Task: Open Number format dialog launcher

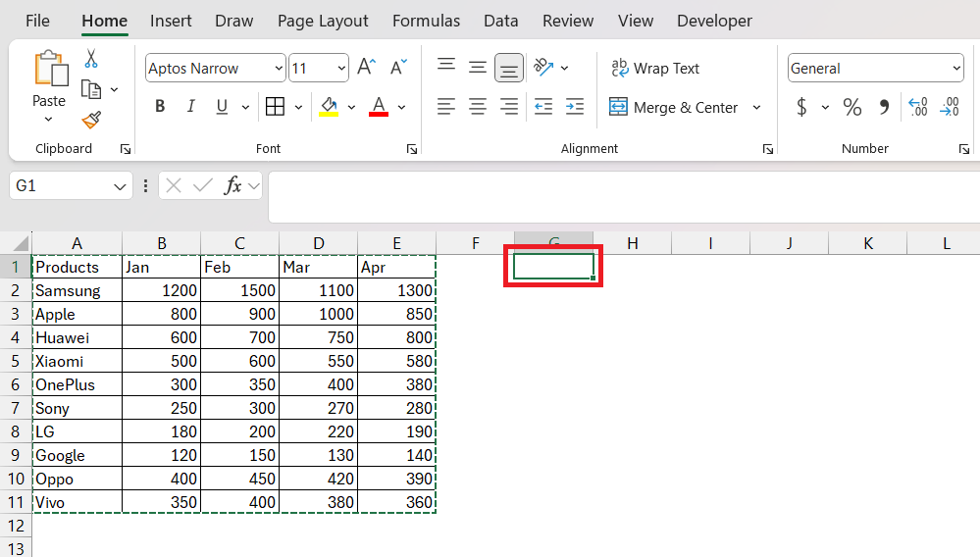Action: click(x=964, y=149)
